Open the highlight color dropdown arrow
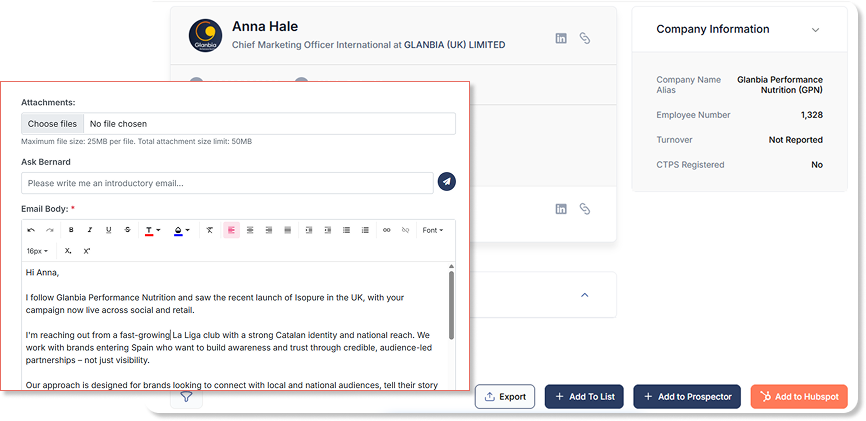Viewport: 866px width, 421px height. point(188,230)
